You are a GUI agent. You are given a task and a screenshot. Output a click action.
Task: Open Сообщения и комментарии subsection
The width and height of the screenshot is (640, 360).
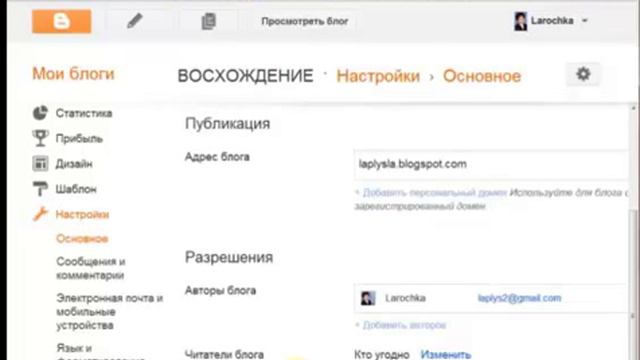[x=91, y=268]
